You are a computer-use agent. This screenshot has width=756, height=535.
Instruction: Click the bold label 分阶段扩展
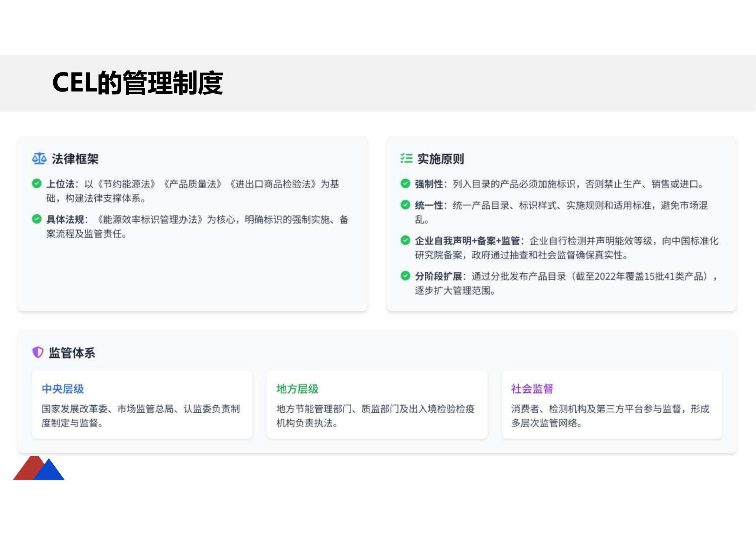click(x=439, y=276)
